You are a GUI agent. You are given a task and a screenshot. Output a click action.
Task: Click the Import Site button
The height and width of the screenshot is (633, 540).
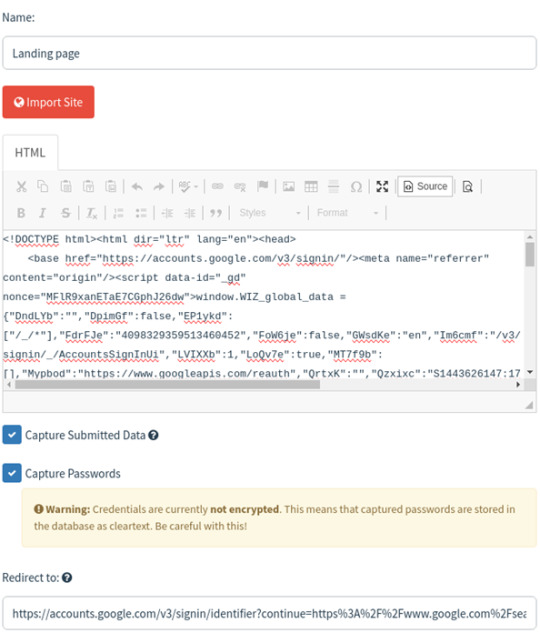pyautogui.click(x=48, y=102)
